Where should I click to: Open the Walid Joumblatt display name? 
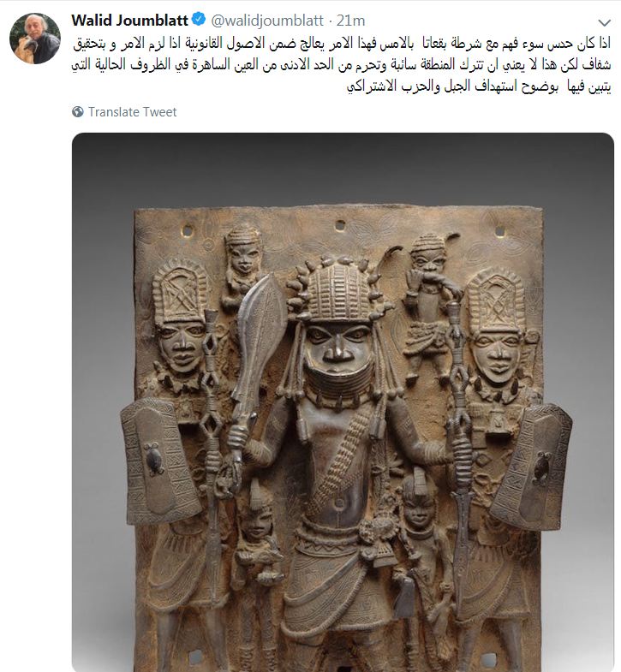coord(130,21)
